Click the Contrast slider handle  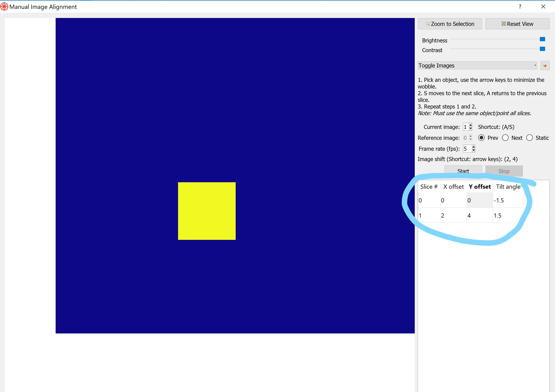pyautogui.click(x=542, y=49)
